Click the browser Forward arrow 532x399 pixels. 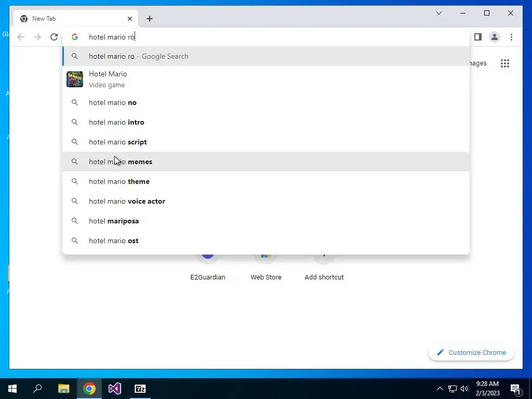(37, 37)
